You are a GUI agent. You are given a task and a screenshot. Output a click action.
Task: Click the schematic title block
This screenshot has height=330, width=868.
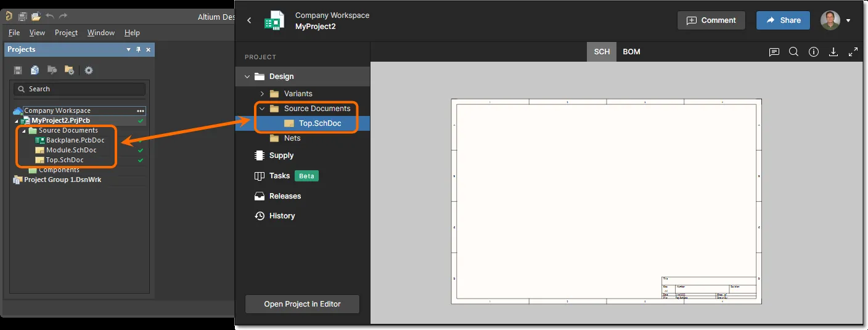708,287
